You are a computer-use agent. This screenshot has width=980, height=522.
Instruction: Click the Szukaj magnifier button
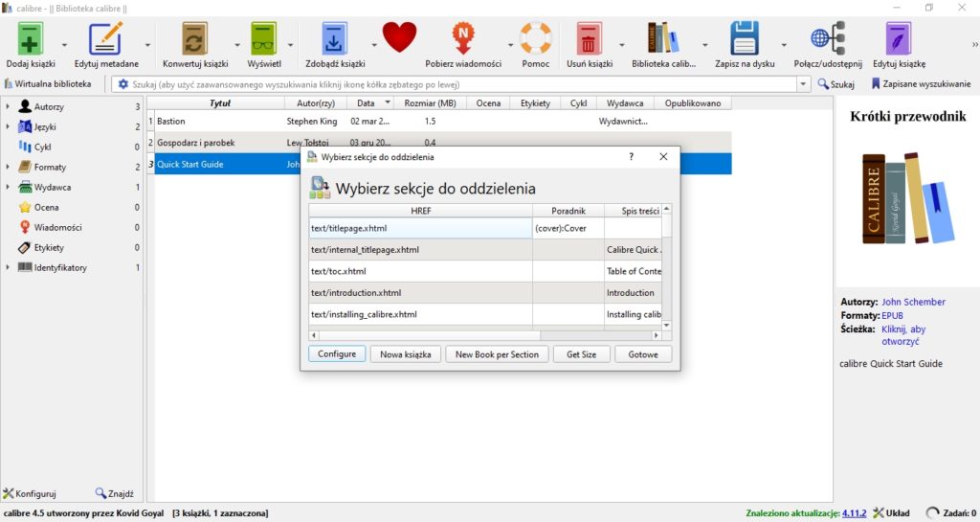click(x=835, y=83)
